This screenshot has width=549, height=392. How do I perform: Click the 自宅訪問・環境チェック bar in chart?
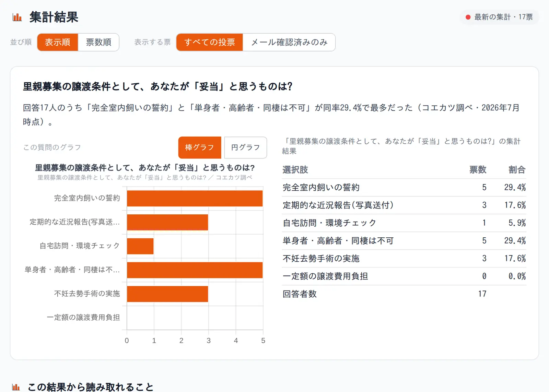140,246
